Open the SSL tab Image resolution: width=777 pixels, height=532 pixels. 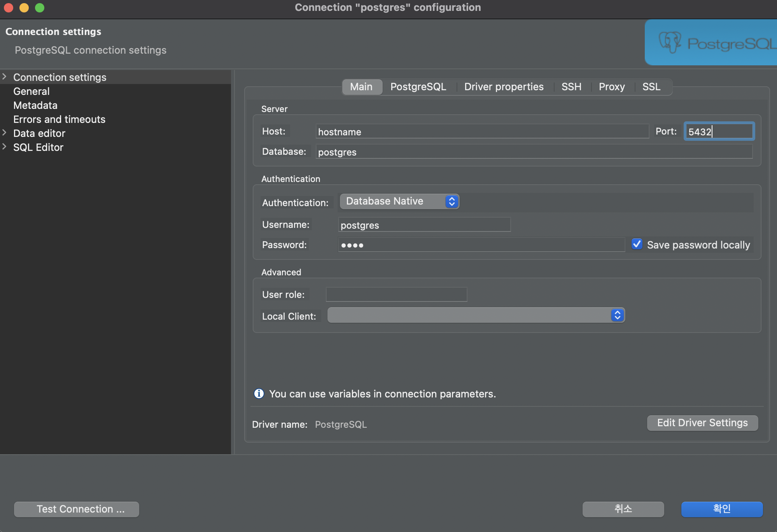pos(651,87)
